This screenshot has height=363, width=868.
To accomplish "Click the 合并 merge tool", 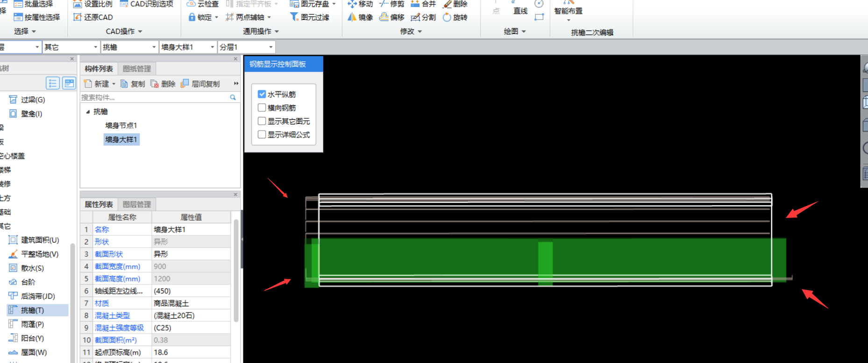I will pos(423,4).
